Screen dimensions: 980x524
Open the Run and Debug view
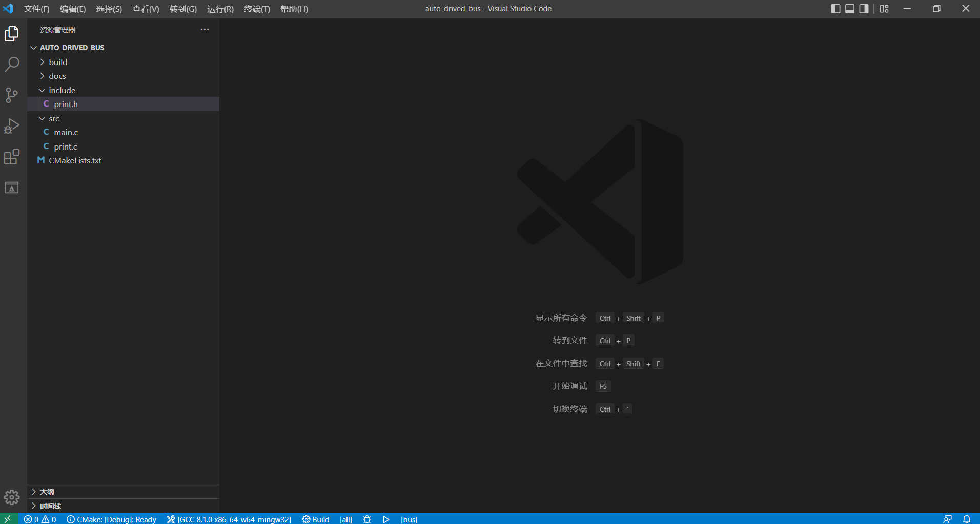[x=12, y=126]
